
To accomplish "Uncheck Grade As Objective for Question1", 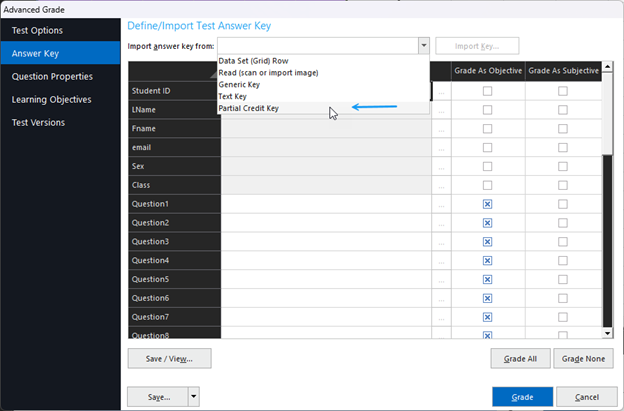I will point(487,204).
